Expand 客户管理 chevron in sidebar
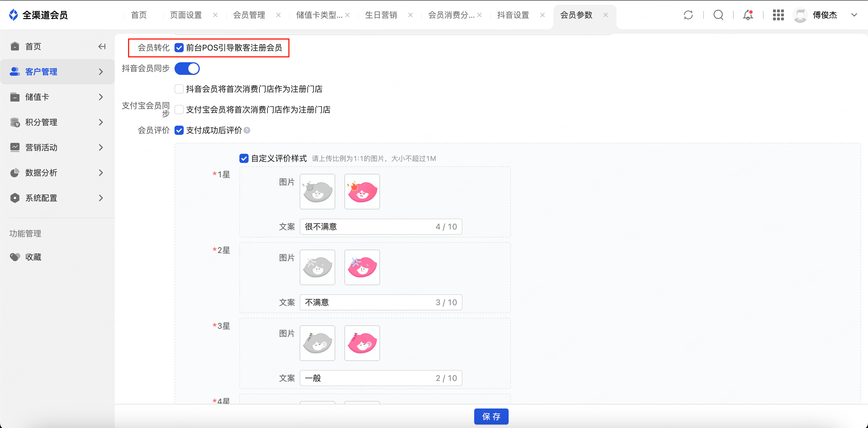The width and height of the screenshot is (868, 428). 101,72
